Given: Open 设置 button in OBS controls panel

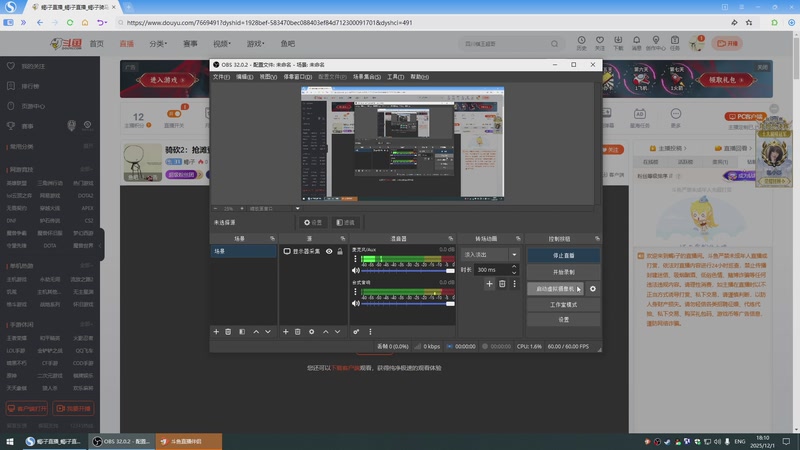Looking at the screenshot, I should (x=563, y=319).
